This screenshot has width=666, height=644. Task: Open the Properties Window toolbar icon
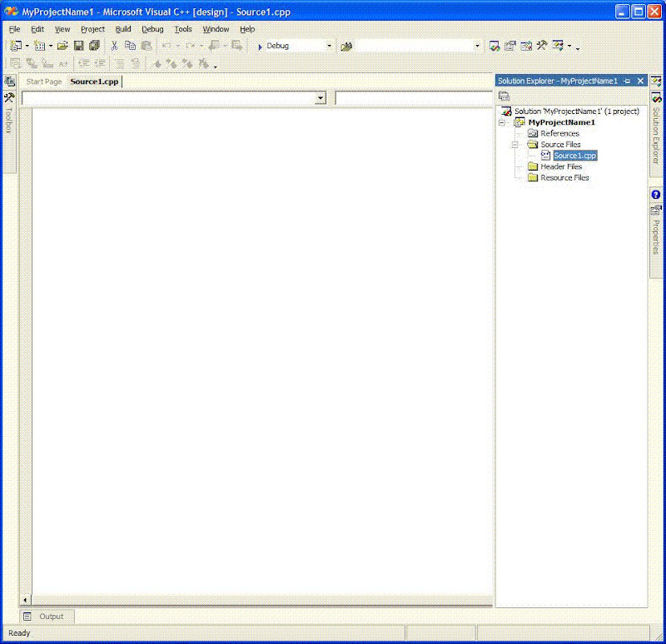[510, 46]
